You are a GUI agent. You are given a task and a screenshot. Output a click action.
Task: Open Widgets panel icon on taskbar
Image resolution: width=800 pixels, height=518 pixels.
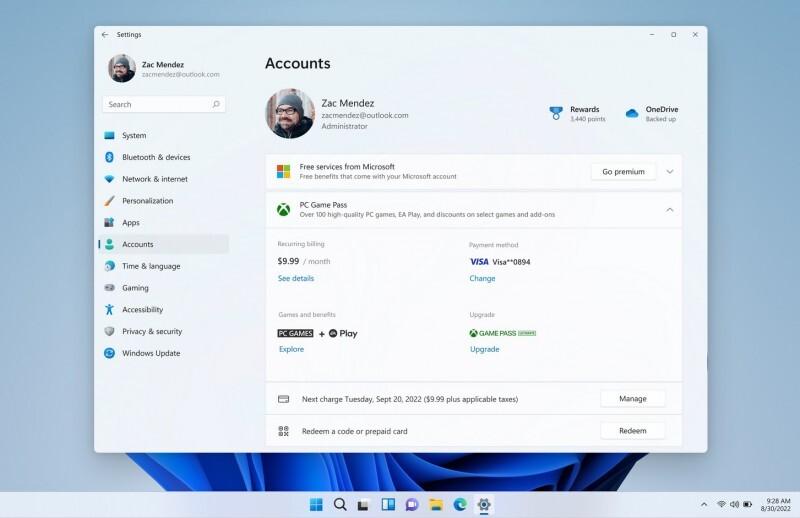[388, 505]
